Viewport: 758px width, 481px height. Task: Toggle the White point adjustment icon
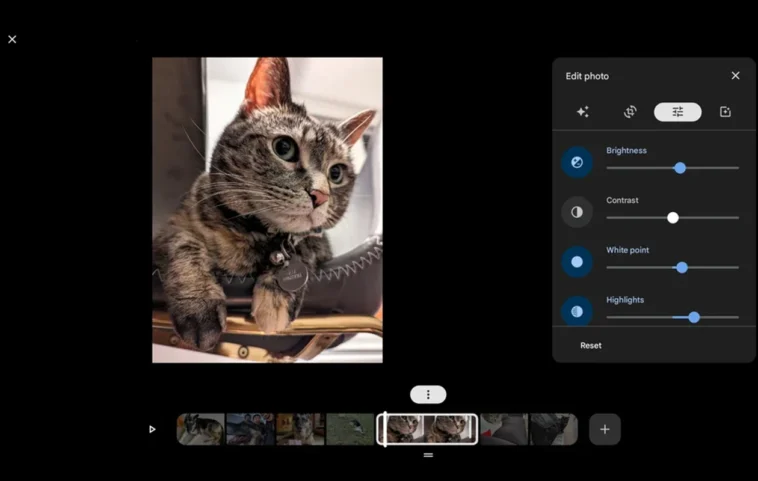(577, 262)
